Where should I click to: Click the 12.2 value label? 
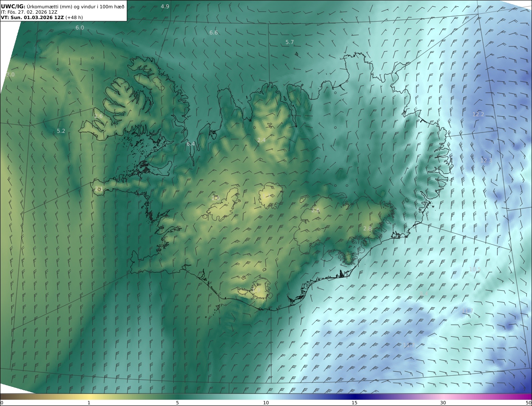pos(478,114)
